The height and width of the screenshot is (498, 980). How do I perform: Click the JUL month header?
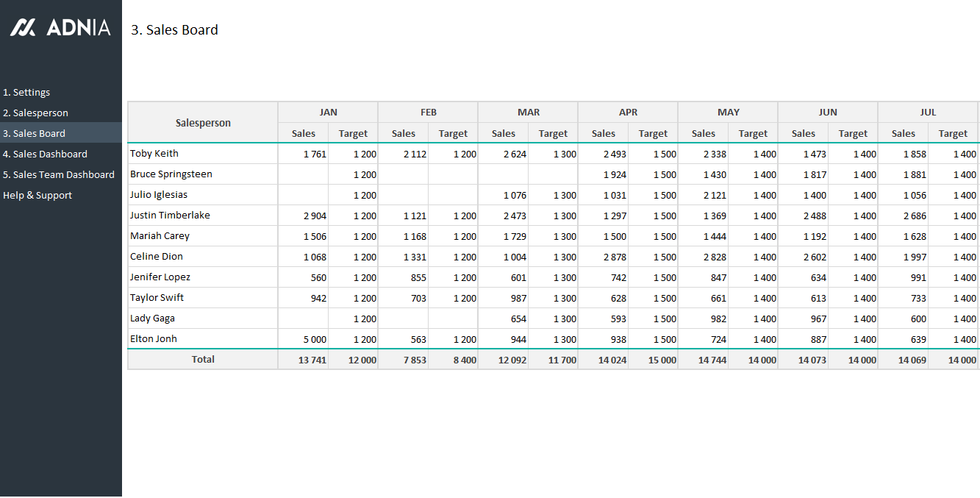tap(928, 112)
